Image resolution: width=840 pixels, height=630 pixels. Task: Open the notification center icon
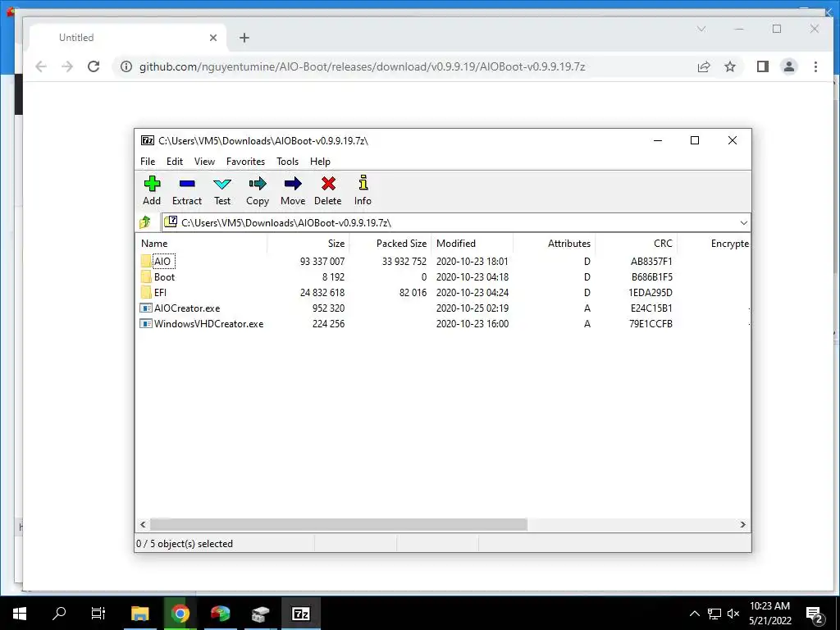(815, 614)
